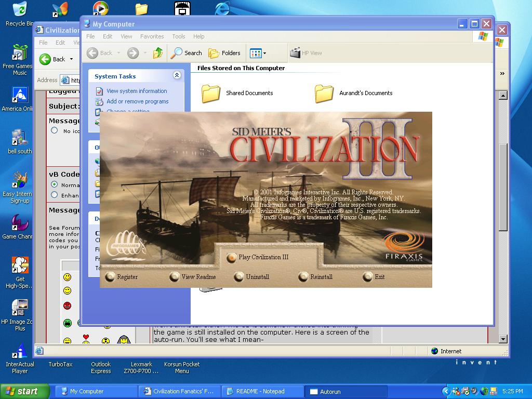Open the Tools menu in My Computer
The height and width of the screenshot is (399, 532).
179,36
